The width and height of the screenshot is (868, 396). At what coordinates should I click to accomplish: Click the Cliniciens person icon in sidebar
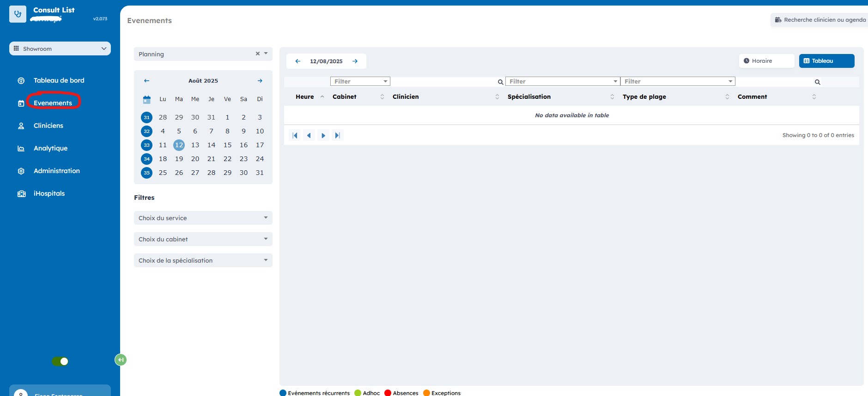click(21, 126)
